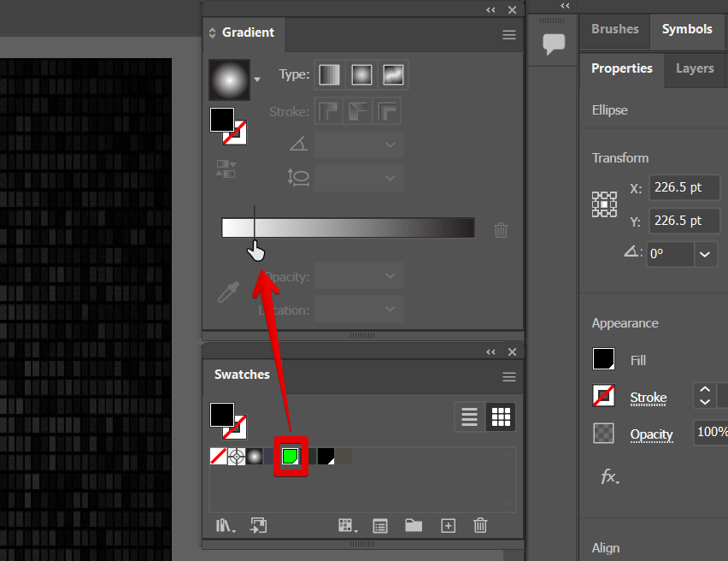Image resolution: width=728 pixels, height=561 pixels.
Task: Switch to the Brushes tab
Action: point(614,29)
